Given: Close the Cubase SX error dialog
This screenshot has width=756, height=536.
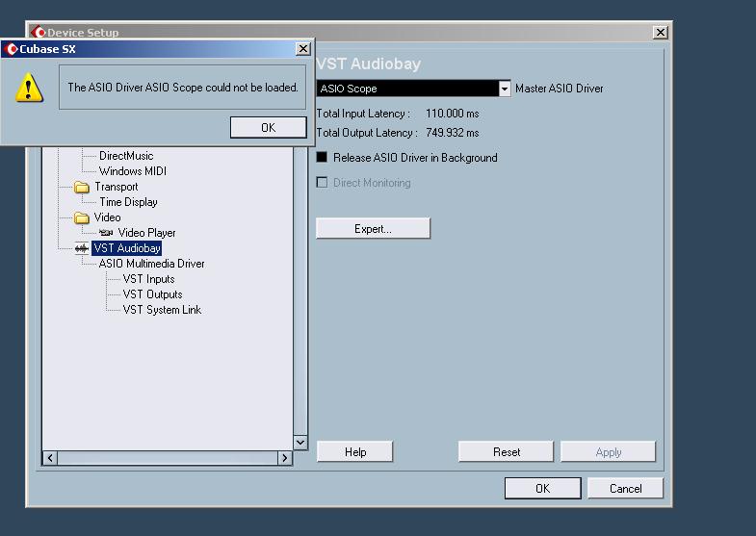Looking at the screenshot, I should point(302,49).
